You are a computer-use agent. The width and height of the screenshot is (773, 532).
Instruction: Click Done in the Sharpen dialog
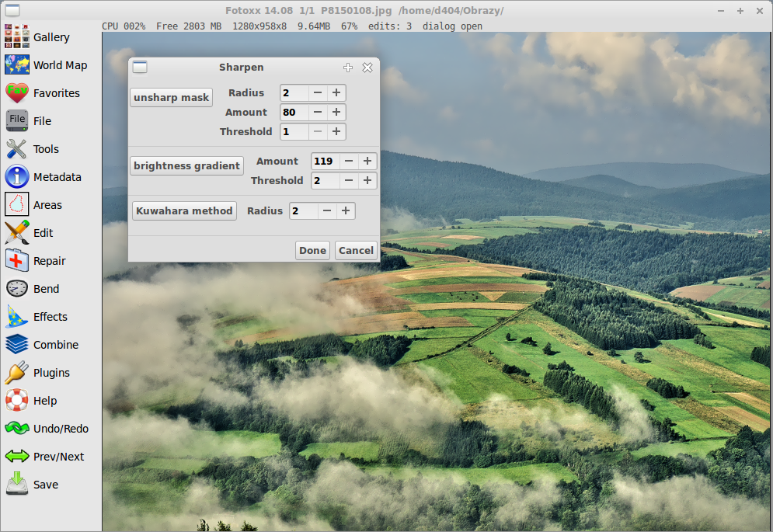[312, 251]
